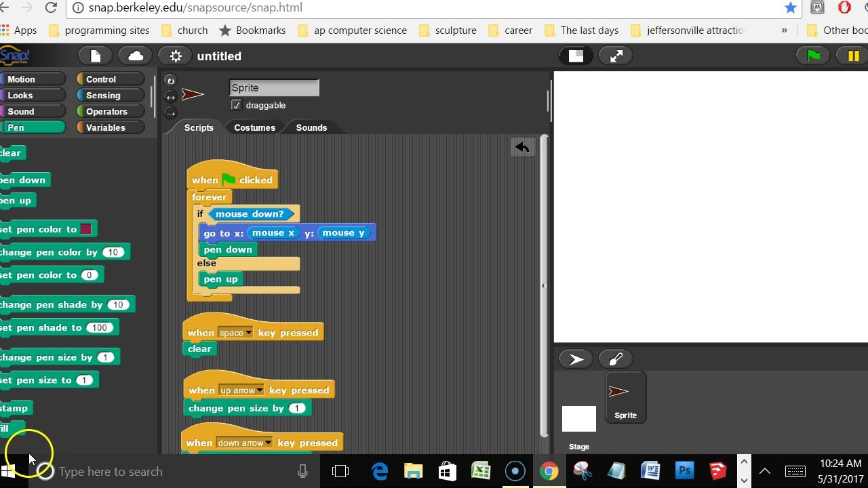868x488 pixels.
Task: Switch to the Costumes tab
Action: coord(254,127)
